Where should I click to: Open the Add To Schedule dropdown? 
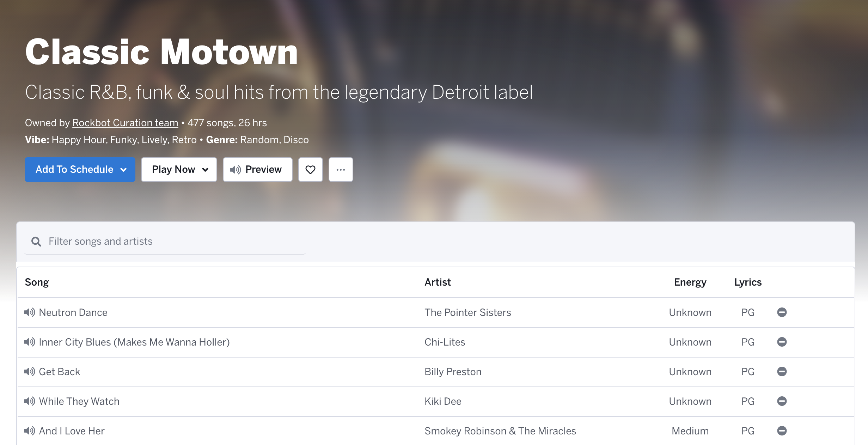(x=80, y=170)
